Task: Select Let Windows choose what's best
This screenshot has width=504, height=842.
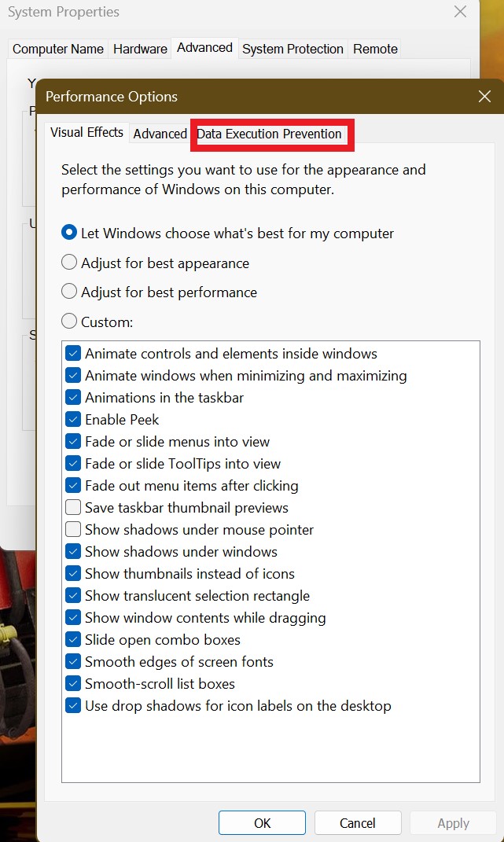Action: click(x=69, y=233)
